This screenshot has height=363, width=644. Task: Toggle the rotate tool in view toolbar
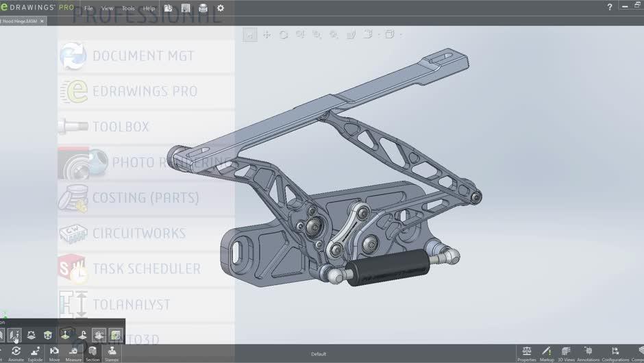click(x=283, y=34)
